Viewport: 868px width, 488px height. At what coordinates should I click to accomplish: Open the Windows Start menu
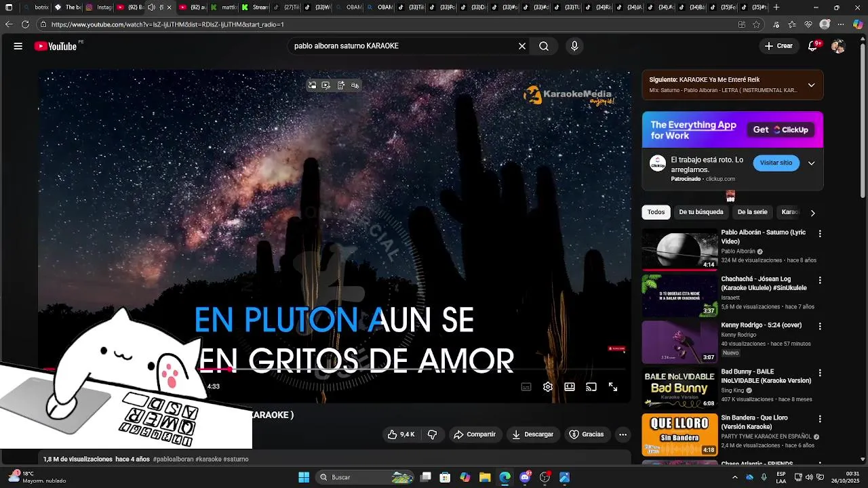[304, 477]
